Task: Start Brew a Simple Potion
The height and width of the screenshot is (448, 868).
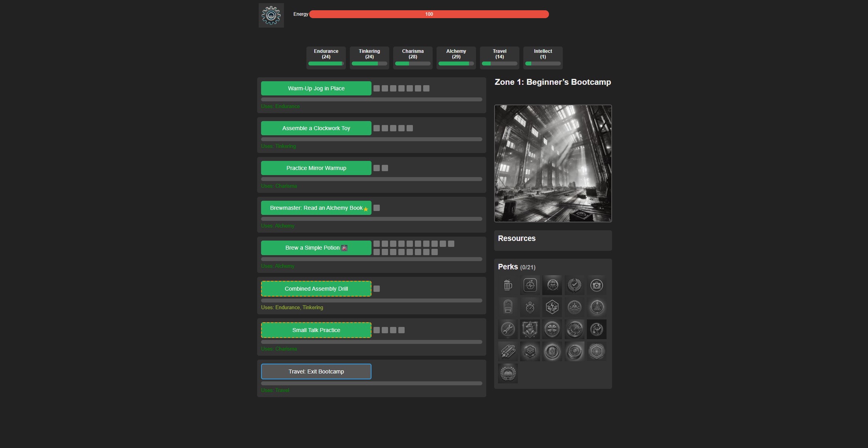Action: (x=316, y=248)
